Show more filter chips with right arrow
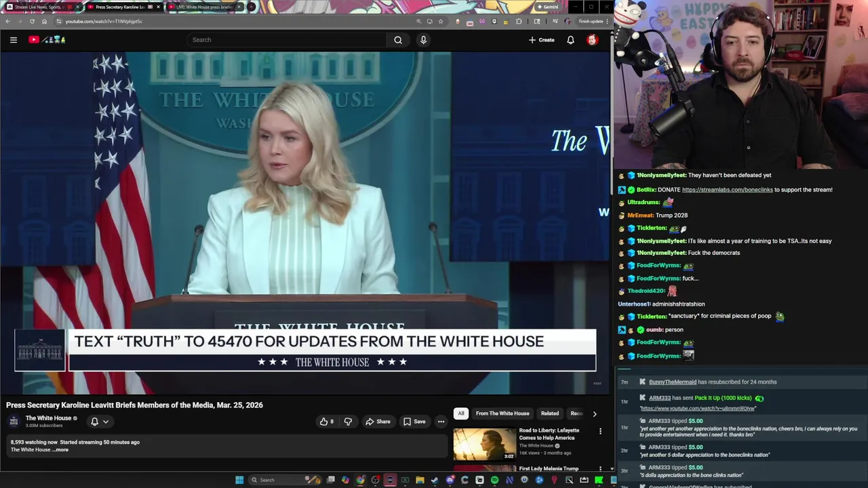The width and height of the screenshot is (868, 488). (595, 413)
